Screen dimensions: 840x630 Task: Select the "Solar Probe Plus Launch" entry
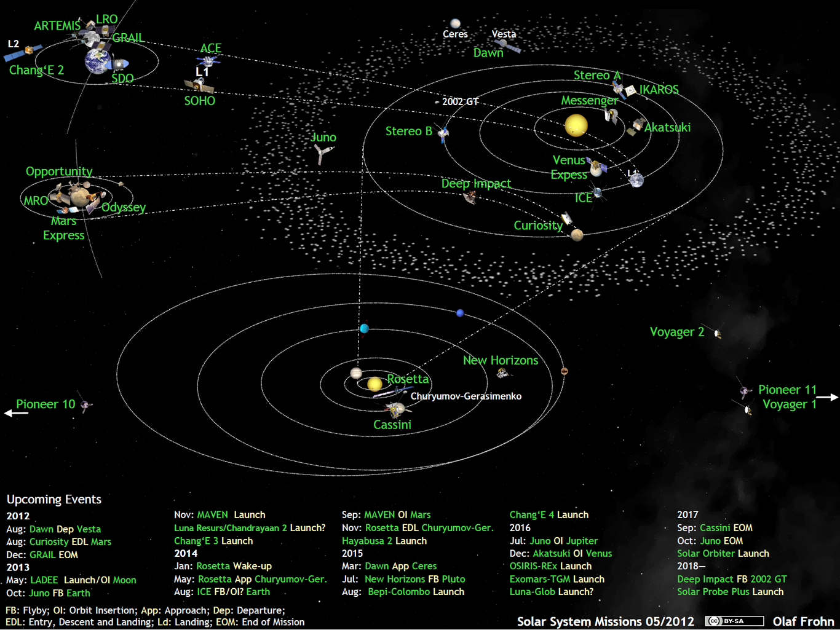731,591
